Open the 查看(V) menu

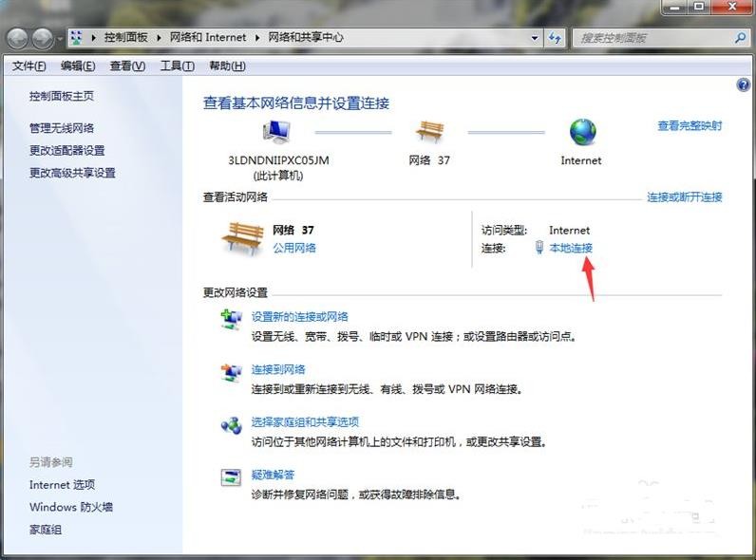[x=127, y=66]
